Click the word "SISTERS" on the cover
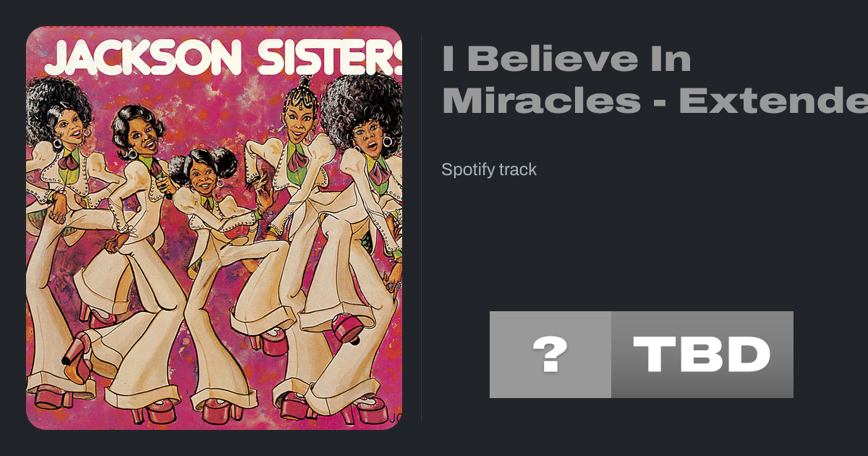This screenshot has height=456, width=868. click(x=329, y=58)
